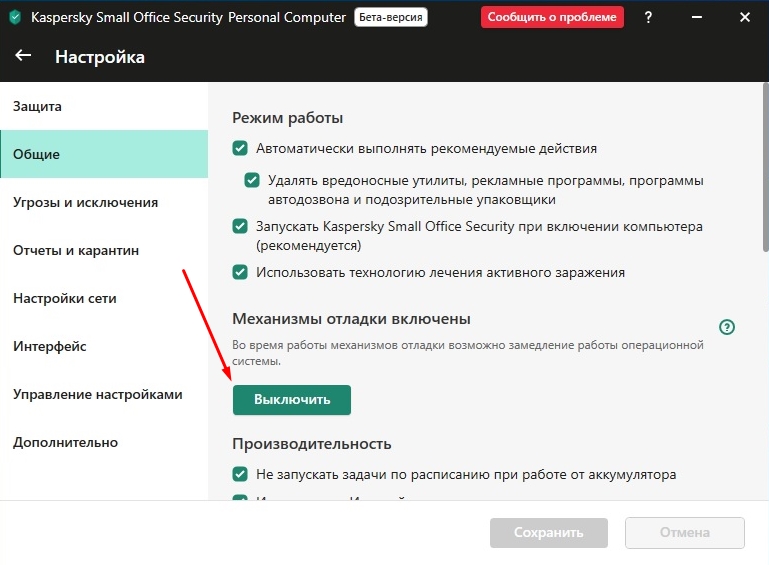Screen dimensions: 769x565
Task: Click the 'Производительность' heading
Action: tap(311, 444)
